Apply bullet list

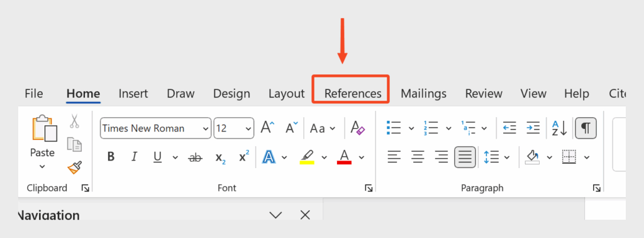coord(394,128)
